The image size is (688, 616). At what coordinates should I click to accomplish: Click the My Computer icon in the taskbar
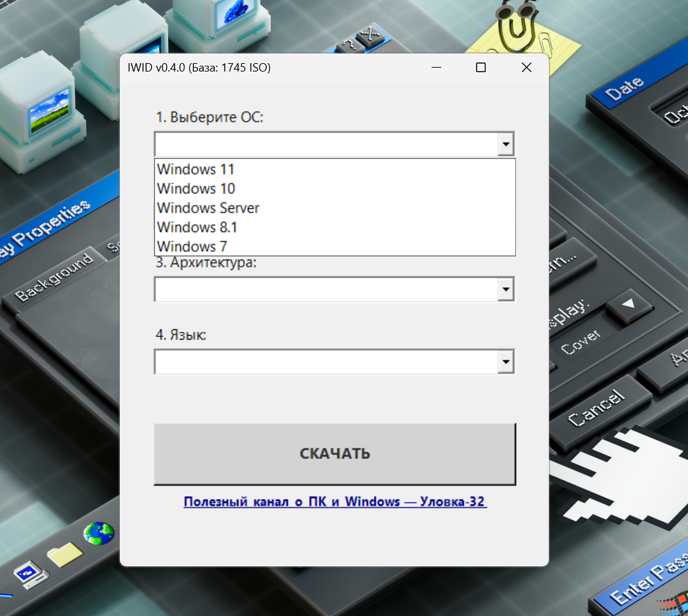click(31, 576)
